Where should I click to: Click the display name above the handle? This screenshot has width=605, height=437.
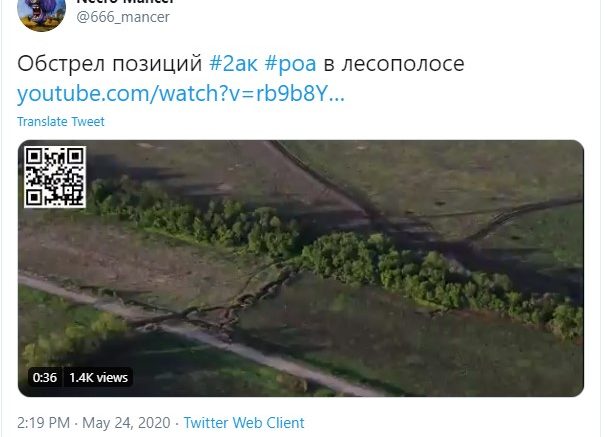125,2
